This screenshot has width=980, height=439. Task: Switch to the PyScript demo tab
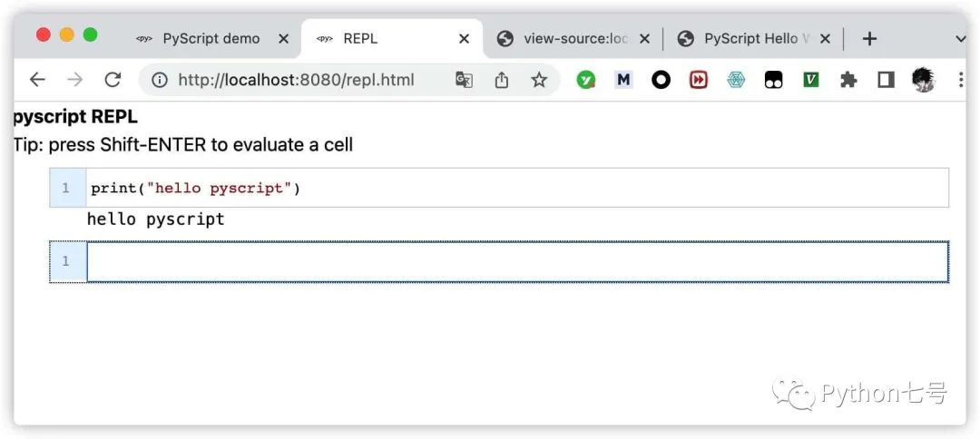211,39
